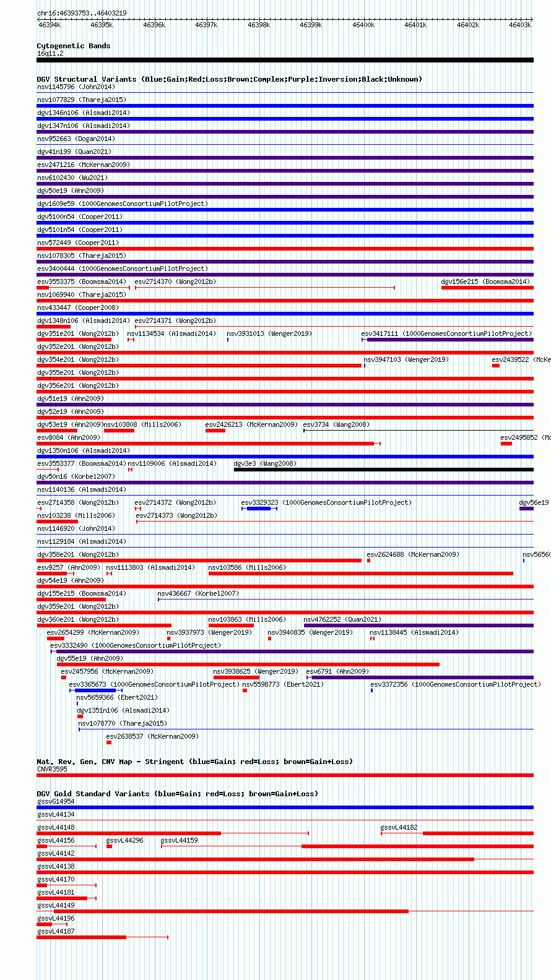Select variant esv3372356 label
The height and width of the screenshot is (980, 551).
coord(456,684)
